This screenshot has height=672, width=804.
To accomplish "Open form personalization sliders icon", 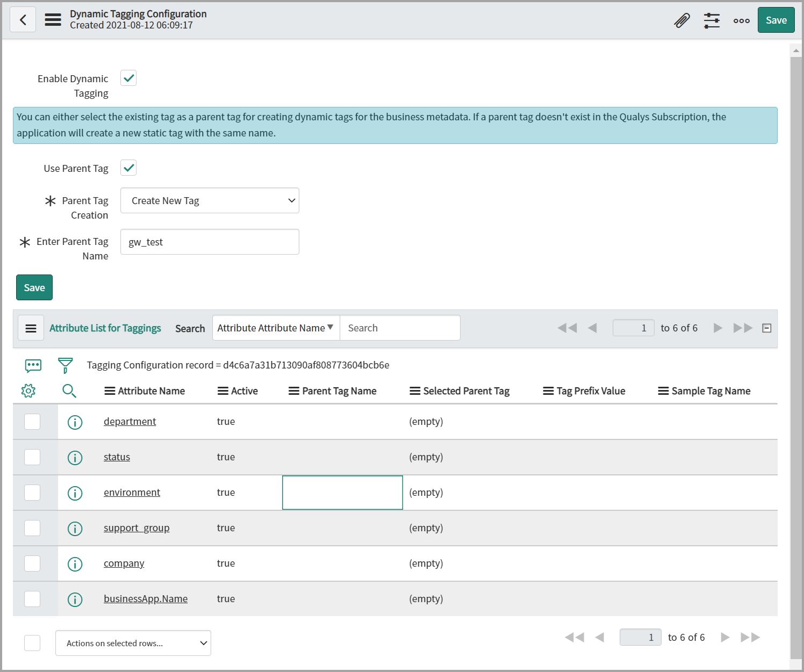I will tap(712, 20).
